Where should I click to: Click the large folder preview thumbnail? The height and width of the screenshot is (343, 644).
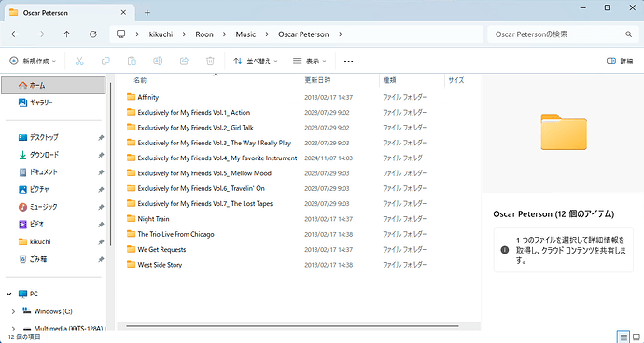(x=564, y=131)
